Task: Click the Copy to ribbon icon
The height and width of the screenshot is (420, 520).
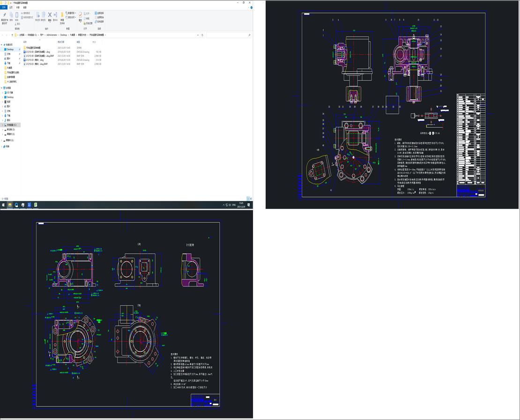Action: pos(44,15)
